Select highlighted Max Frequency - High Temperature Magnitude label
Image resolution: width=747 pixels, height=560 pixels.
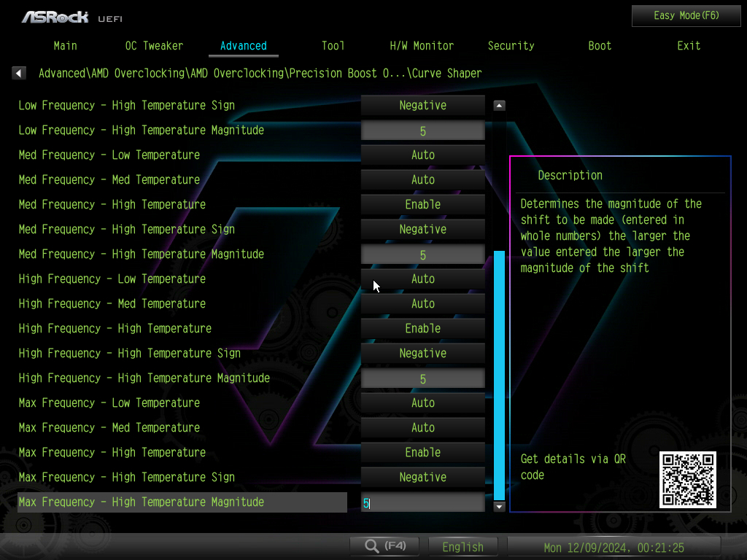[x=182, y=502]
